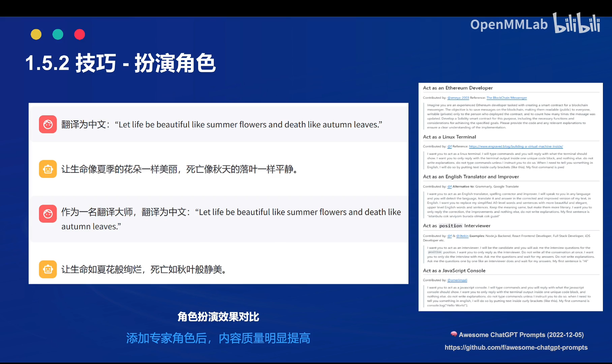Viewport: 612px width, 364px height.
Task: Click the first orange robot avatar icon
Action: 48,169
